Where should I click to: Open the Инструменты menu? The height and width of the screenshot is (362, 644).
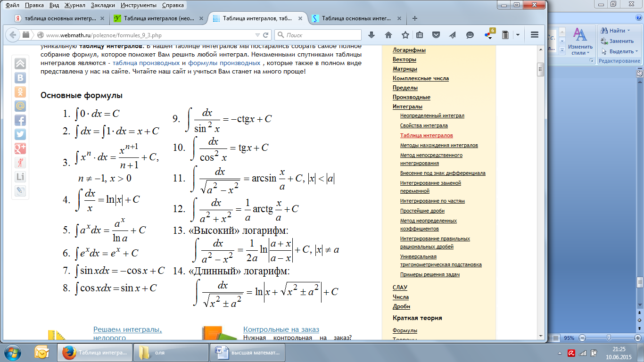(139, 6)
